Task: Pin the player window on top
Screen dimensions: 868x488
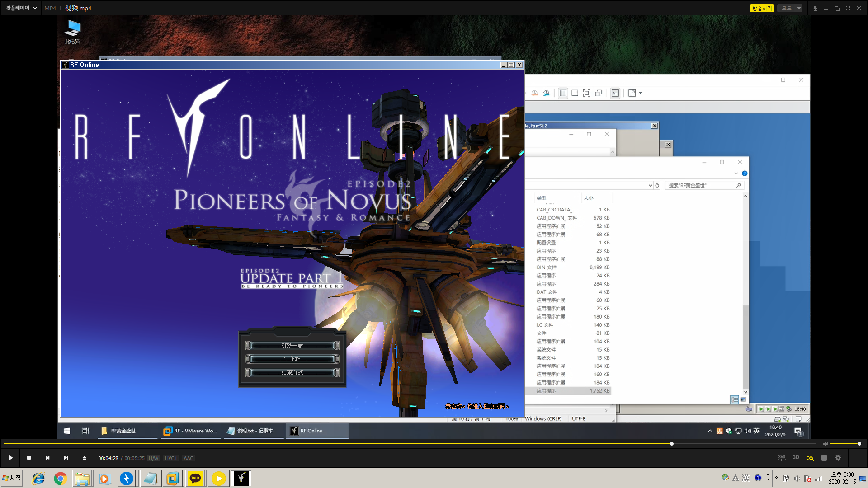Action: [x=815, y=8]
